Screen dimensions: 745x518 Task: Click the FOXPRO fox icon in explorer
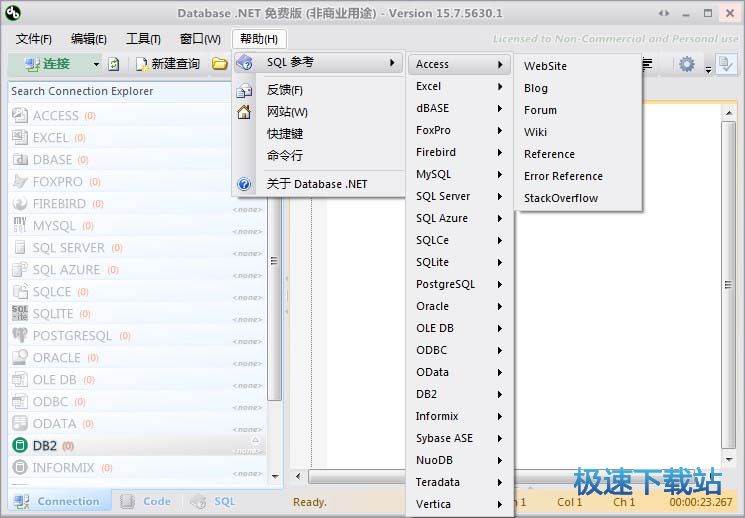point(19,181)
